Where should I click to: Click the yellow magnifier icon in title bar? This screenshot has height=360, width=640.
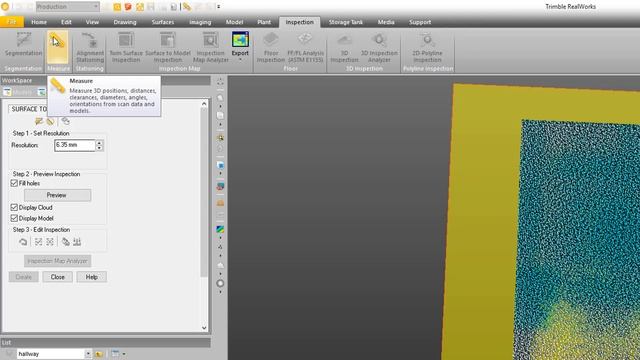coord(117,7)
